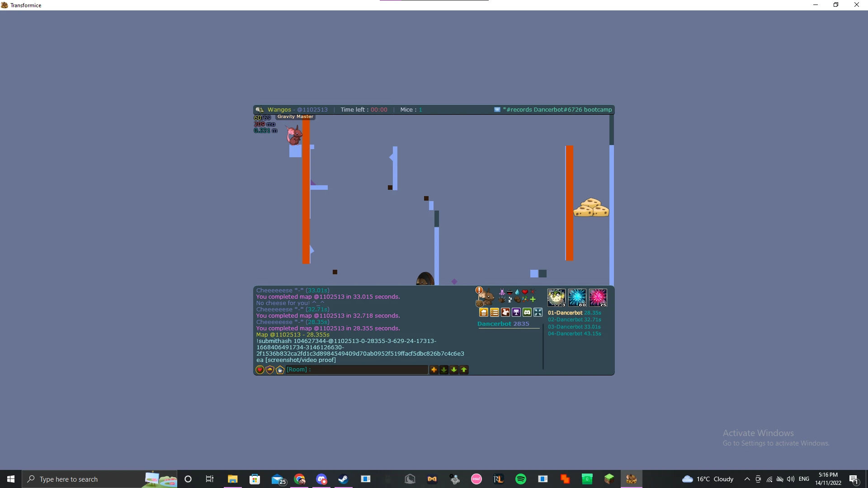Click the !submithash chat message

tap(360, 351)
